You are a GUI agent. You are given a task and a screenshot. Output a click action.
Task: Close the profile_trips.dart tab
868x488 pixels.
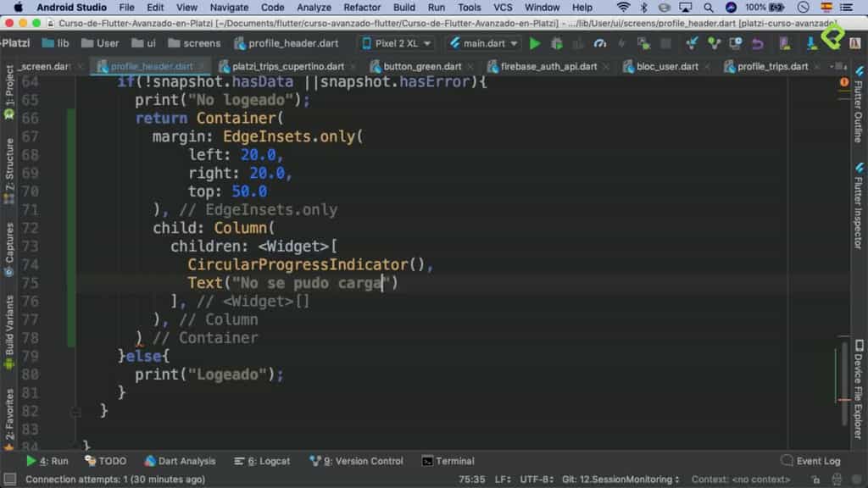point(818,67)
